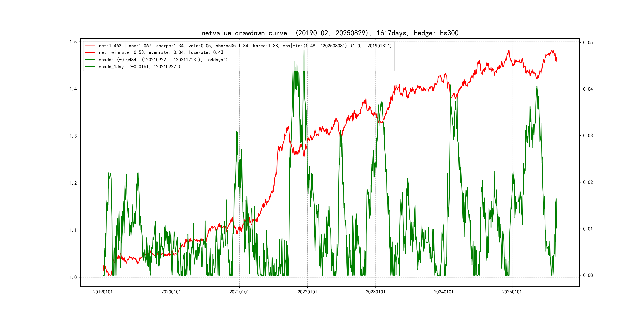Click the 20250101 x-axis date label
Screen dimensions: 644x322
(x=512, y=292)
